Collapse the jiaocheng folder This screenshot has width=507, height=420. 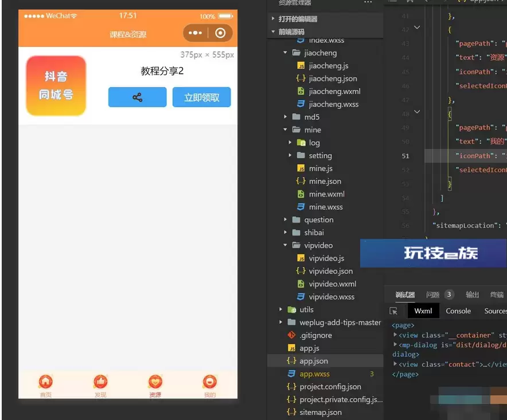pos(285,53)
